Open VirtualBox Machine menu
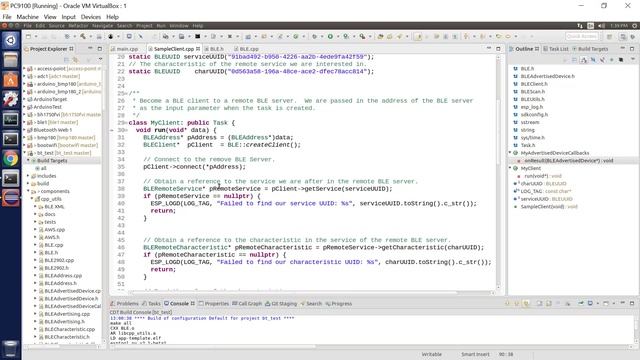Image resolution: width=640 pixels, height=360 pixels. coord(27,17)
